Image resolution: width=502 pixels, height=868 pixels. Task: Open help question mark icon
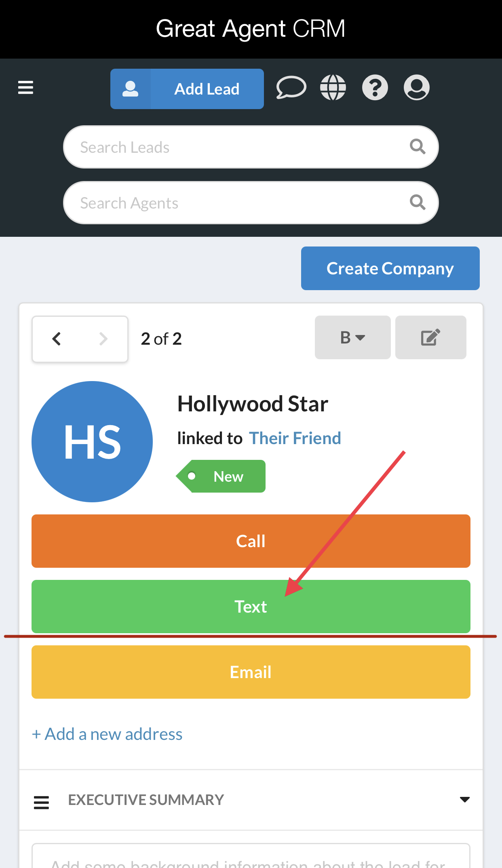point(375,88)
